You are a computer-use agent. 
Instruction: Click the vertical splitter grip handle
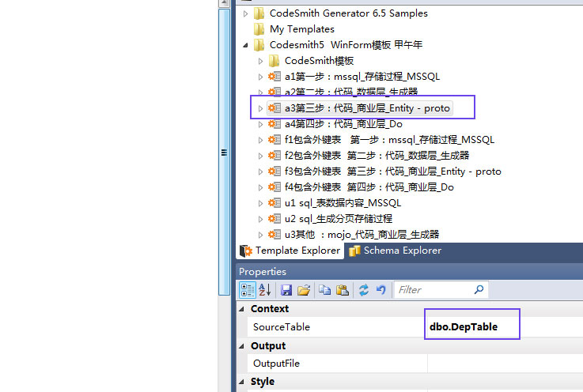tap(224, 153)
